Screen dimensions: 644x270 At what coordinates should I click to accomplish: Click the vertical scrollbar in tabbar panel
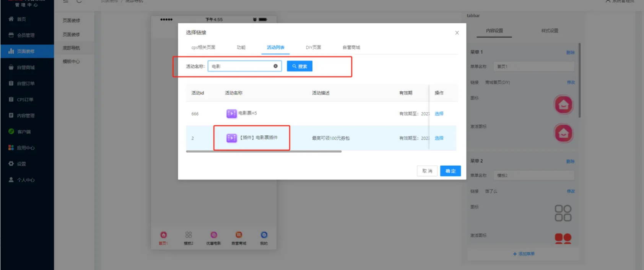coord(579,80)
